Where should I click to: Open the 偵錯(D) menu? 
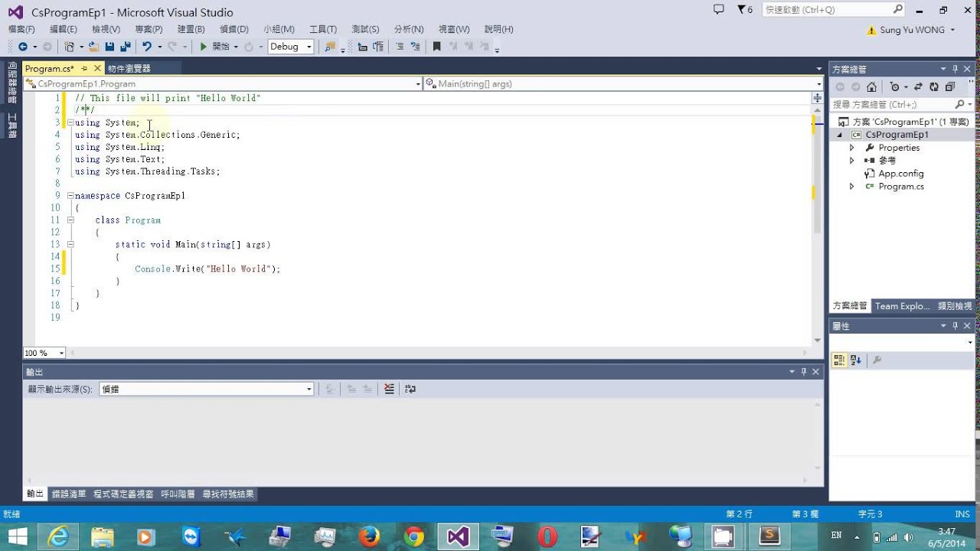(x=234, y=29)
